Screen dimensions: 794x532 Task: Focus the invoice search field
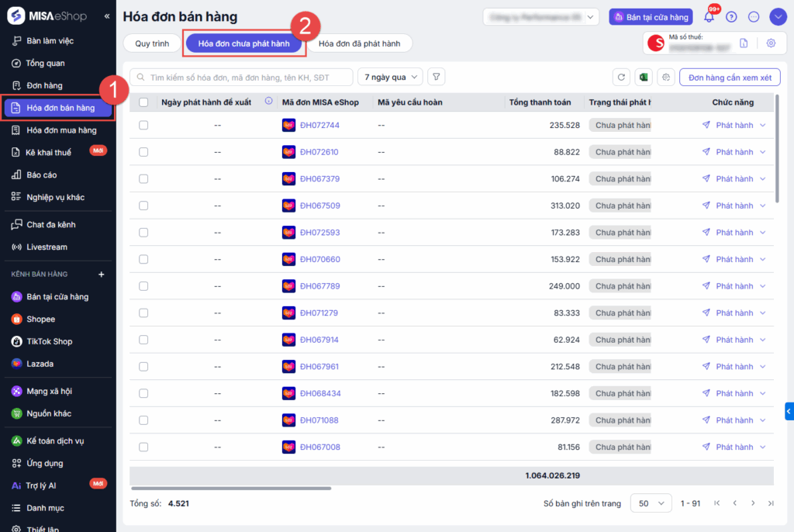[x=242, y=77]
